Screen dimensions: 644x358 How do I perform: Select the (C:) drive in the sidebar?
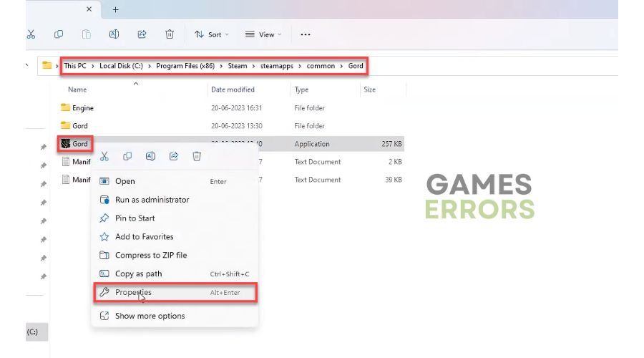(x=36, y=332)
